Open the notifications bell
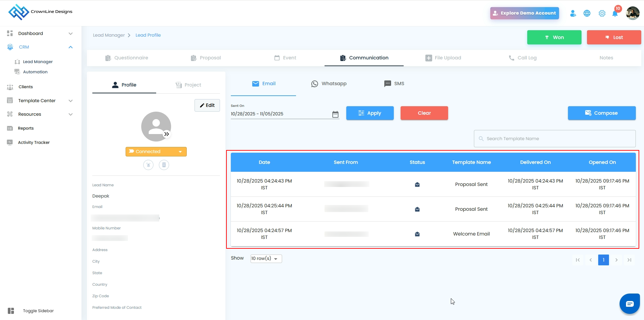 pyautogui.click(x=615, y=14)
